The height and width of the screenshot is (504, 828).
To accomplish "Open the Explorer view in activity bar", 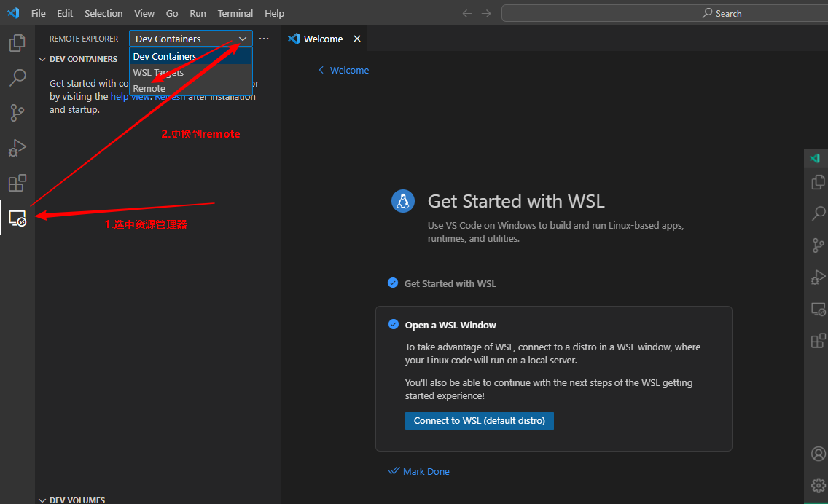I will coord(17,43).
